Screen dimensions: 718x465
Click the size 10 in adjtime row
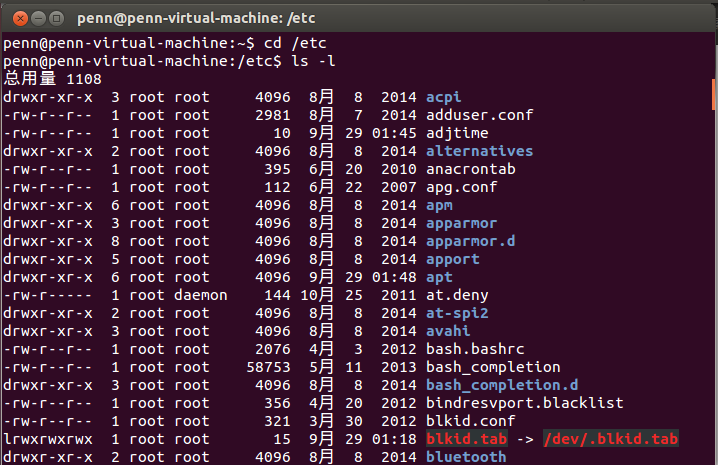(x=282, y=133)
